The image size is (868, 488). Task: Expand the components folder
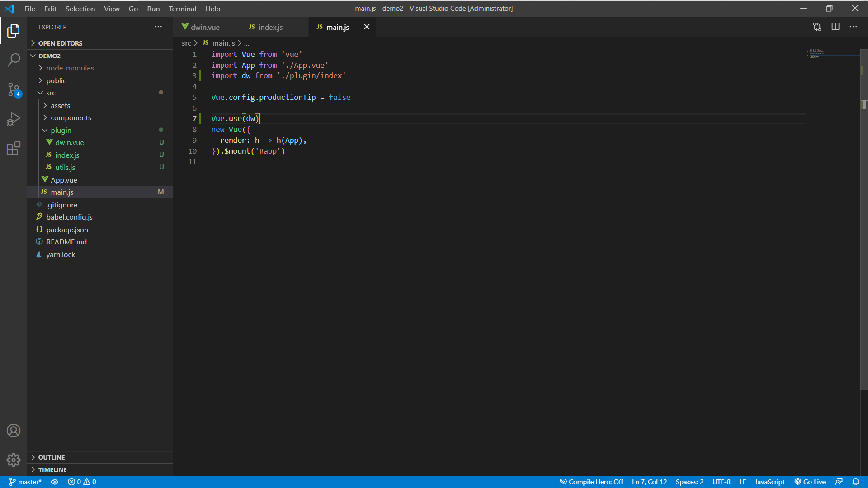click(100, 118)
